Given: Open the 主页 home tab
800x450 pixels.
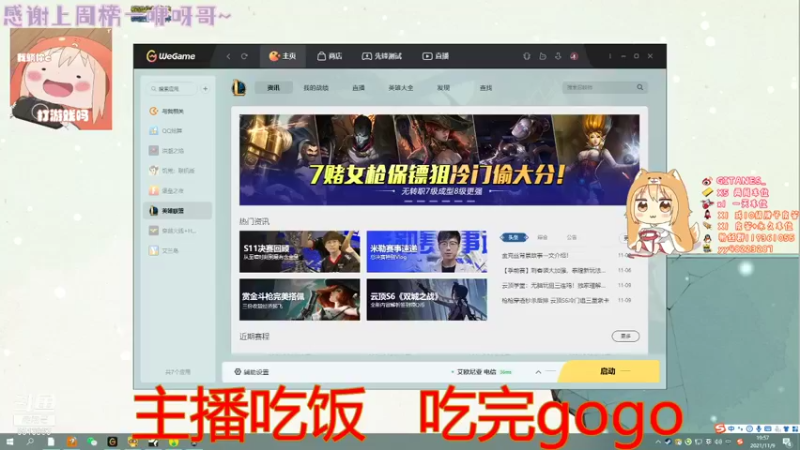Looking at the screenshot, I should tap(283, 56).
